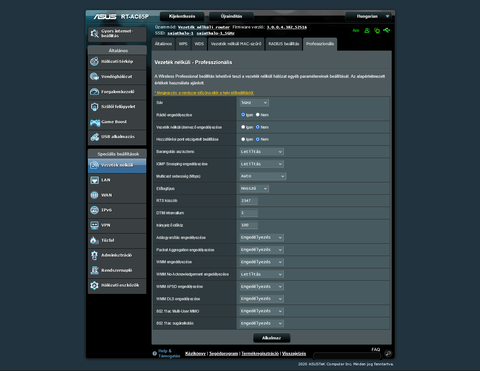Switch to the WDS tab
Viewport: 480px width, 371px height.
199,44
